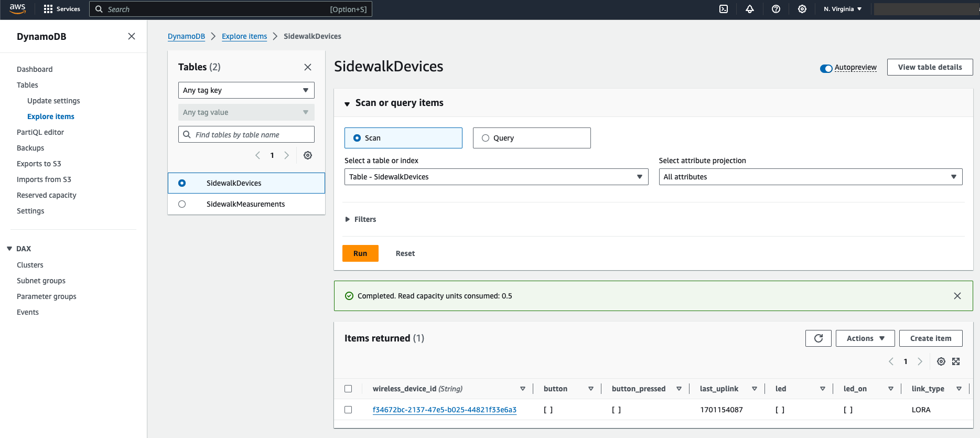Screen dimensions: 980x438
Task: Open the N. Virginia region selector
Action: (x=843, y=9)
